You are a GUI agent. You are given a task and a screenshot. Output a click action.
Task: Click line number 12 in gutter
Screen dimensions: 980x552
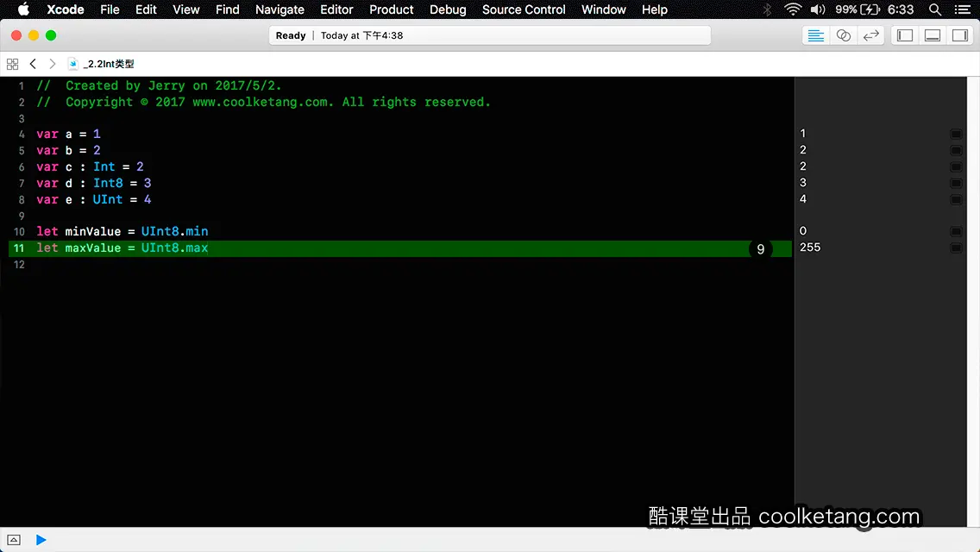(19, 265)
